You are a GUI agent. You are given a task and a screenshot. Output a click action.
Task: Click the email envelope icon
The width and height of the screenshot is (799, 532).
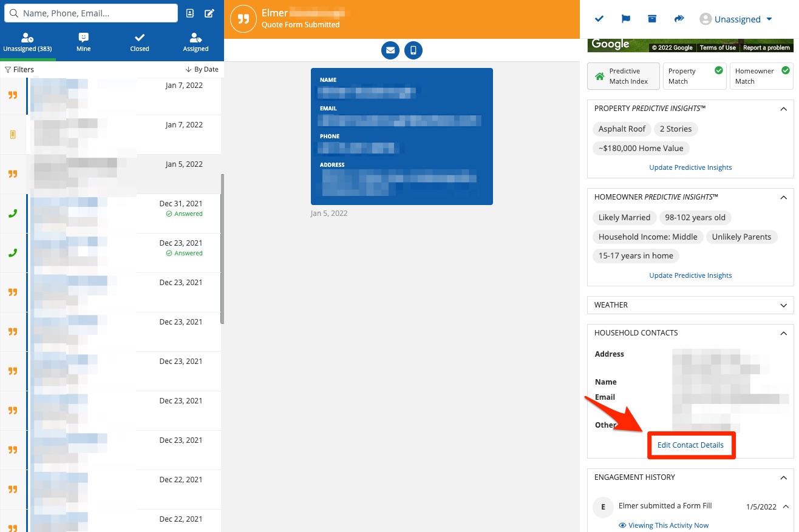click(390, 50)
